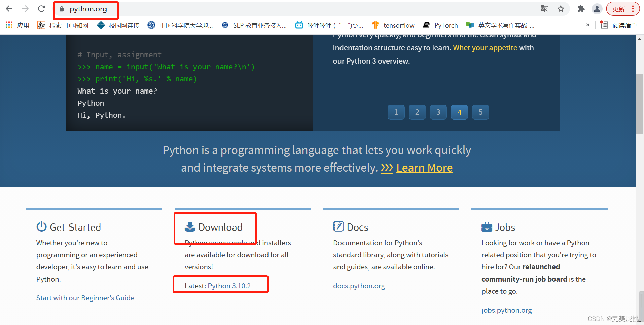Open the translate page icon

(544, 9)
